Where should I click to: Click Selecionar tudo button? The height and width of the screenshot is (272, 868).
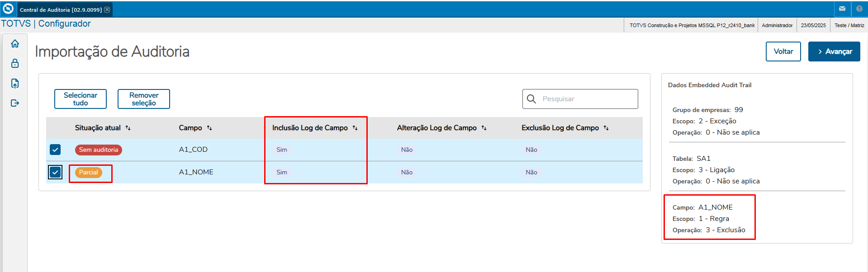pyautogui.click(x=81, y=99)
